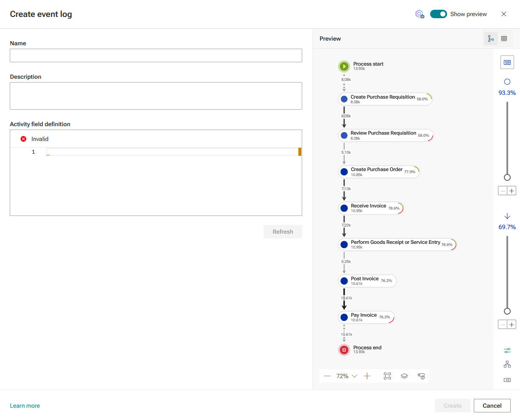Click the bottom collapse panel icon in sidebar

point(507,380)
